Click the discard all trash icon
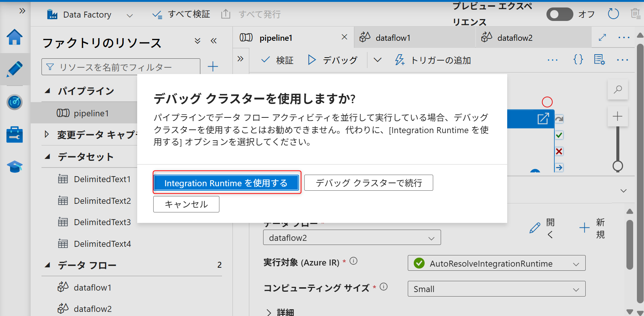 pyautogui.click(x=635, y=14)
